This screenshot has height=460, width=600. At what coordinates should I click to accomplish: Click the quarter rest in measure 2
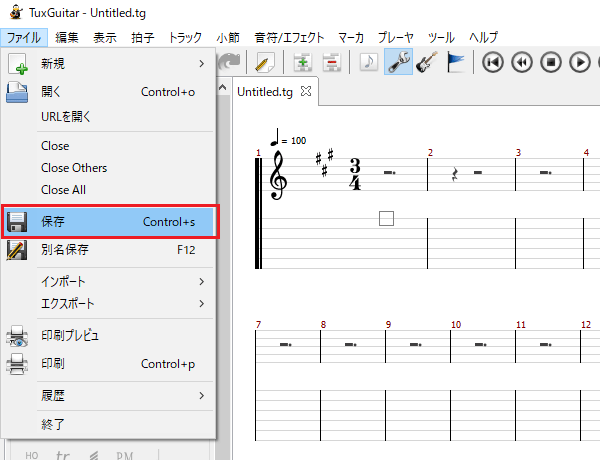pos(455,175)
